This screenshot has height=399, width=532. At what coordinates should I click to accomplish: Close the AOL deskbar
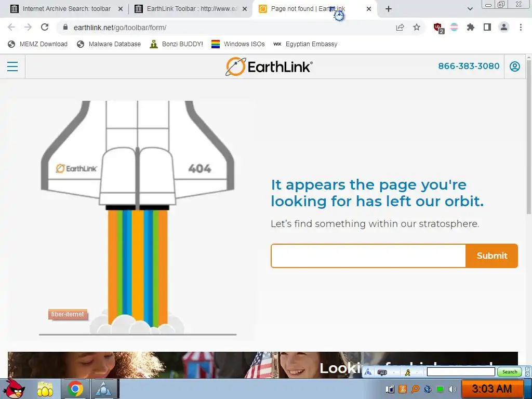[x=528, y=374]
